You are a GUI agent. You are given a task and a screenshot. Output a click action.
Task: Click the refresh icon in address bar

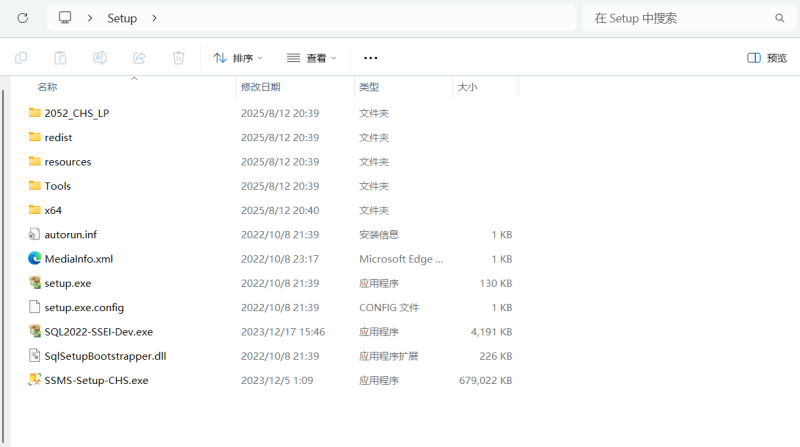[x=22, y=18]
